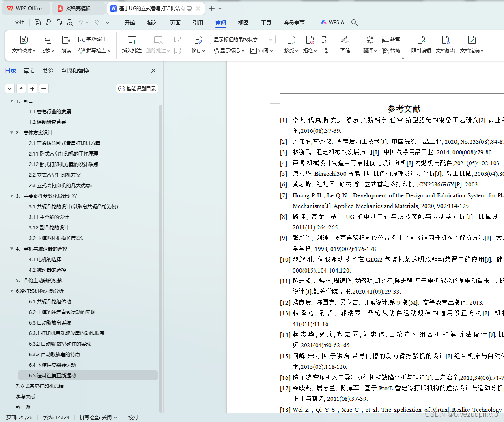Run 拼写检查 spell check
The height and width of the screenshot is (422, 504).
pos(94,51)
